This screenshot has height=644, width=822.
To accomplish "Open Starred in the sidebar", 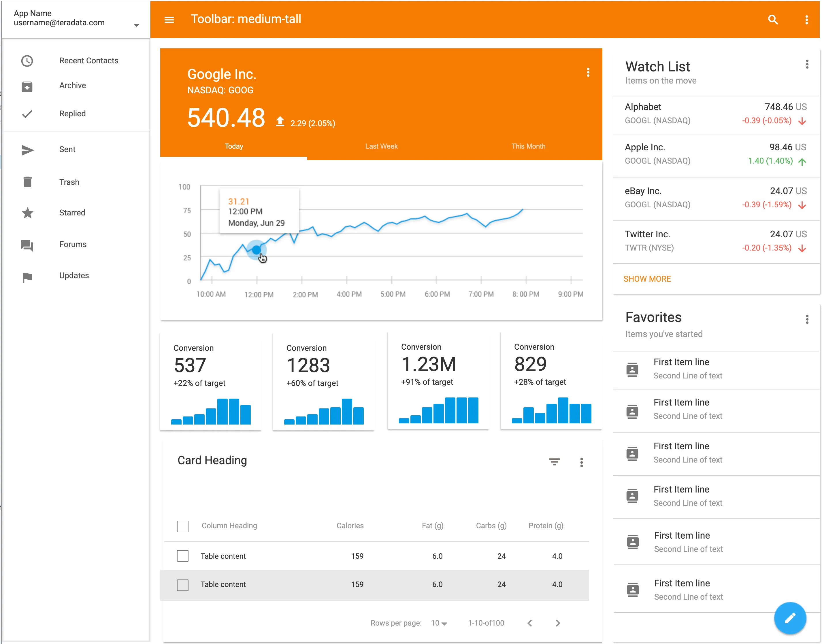I will pos(72,213).
